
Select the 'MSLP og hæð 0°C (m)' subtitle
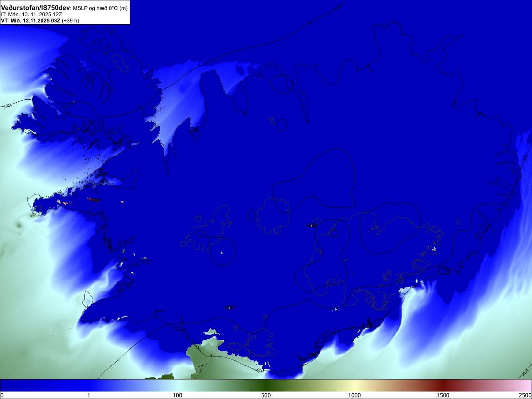click(100, 8)
